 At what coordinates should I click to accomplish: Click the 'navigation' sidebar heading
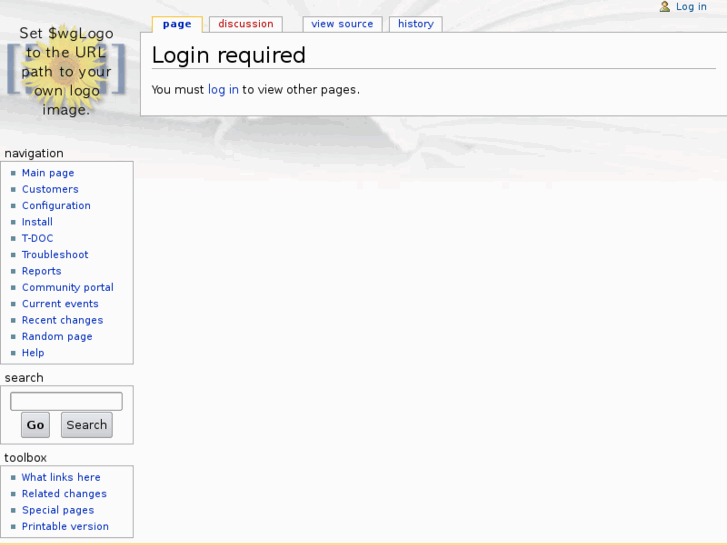34,153
